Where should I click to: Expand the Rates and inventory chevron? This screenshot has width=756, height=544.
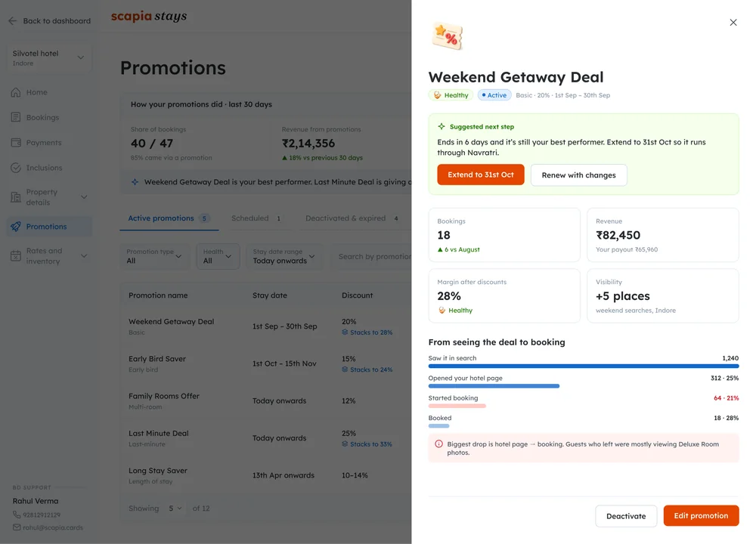[x=84, y=256]
